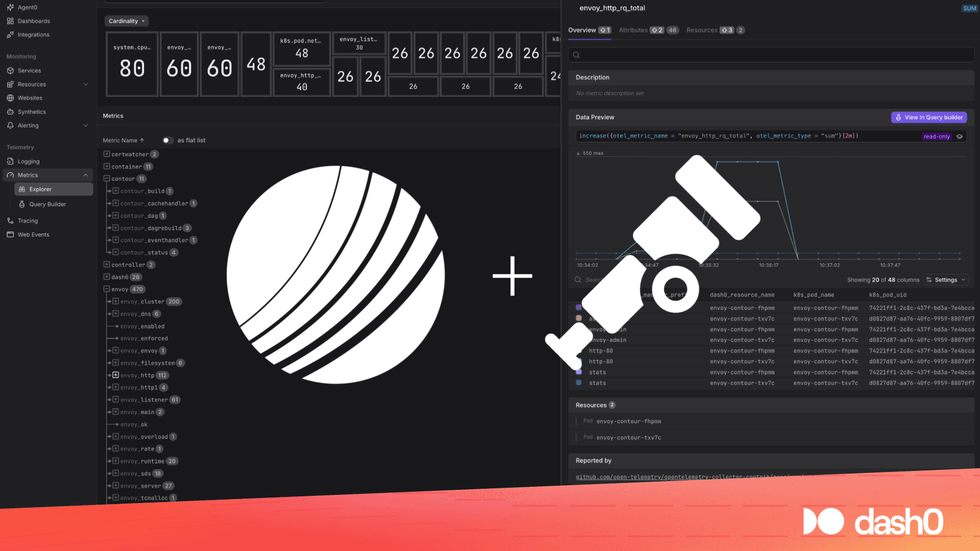Click View in Query builder button
This screenshot has height=551, width=980.
pyautogui.click(x=929, y=117)
